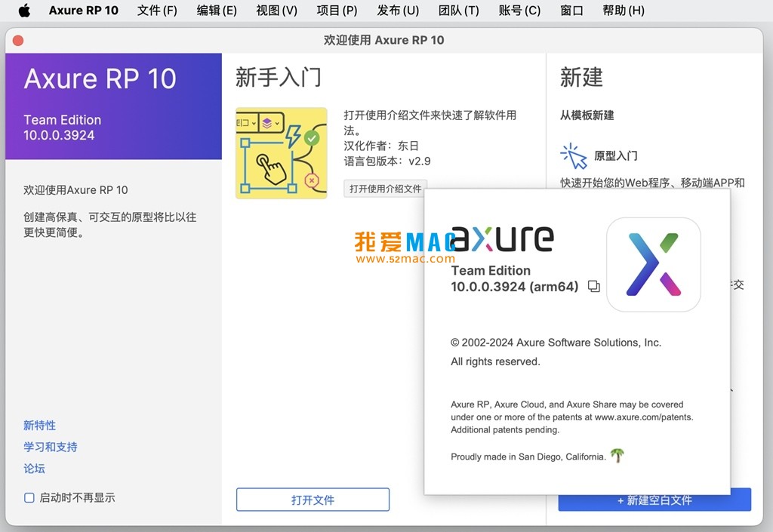Open the 发布 (U) menu
The image size is (773, 532).
tap(398, 11)
